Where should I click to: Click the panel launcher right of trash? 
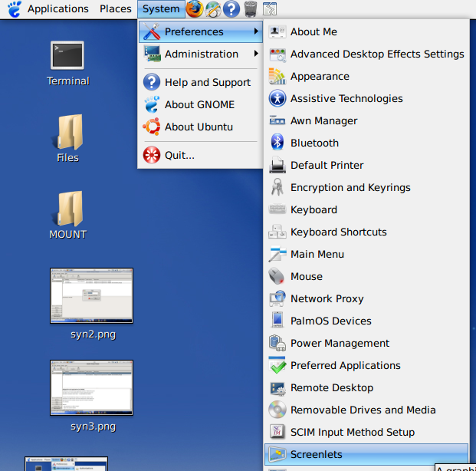[x=270, y=9]
